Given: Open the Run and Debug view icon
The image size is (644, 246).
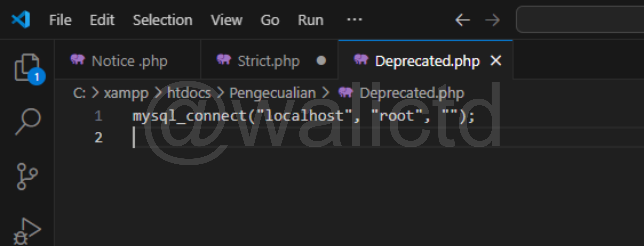Looking at the screenshot, I should (x=27, y=231).
